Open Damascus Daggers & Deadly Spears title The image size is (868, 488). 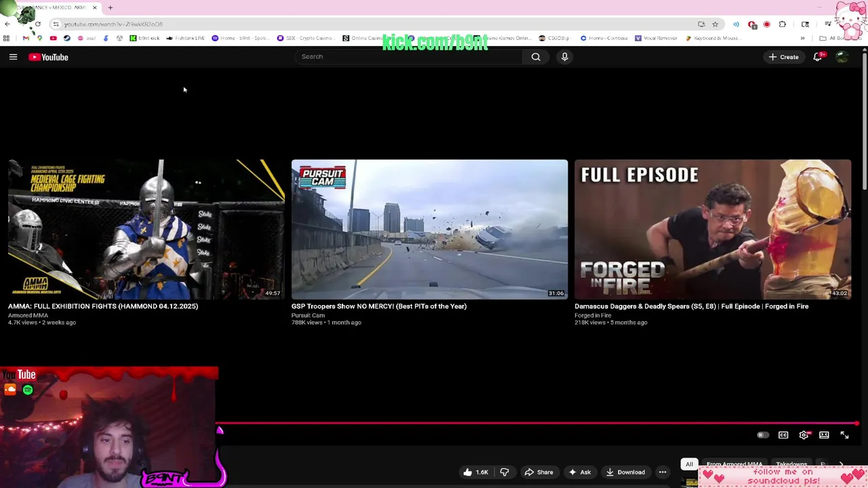tap(692, 306)
